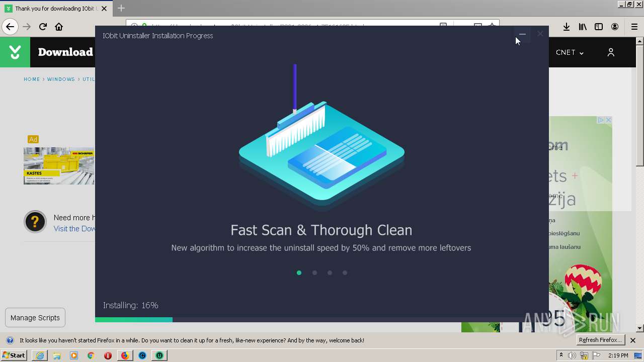Screen dimensions: 644x362
Task: Select the third slideshow dot
Action: pyautogui.click(x=330, y=273)
